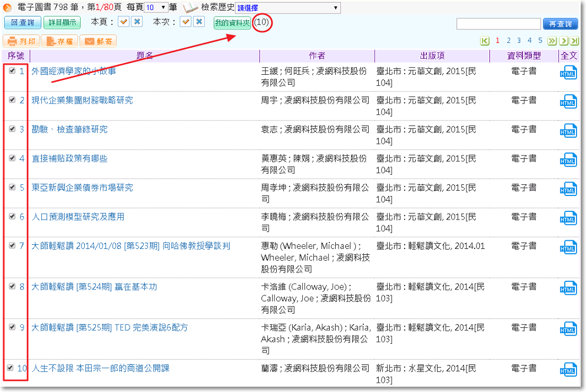Toggle the checkbox for record 7
The width and height of the screenshot is (586, 392).
12,245
